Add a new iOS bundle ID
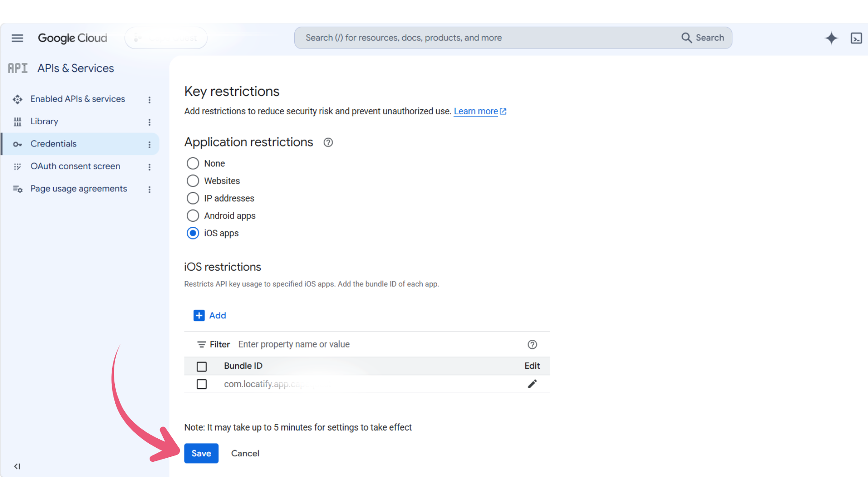868x488 pixels. pyautogui.click(x=210, y=315)
